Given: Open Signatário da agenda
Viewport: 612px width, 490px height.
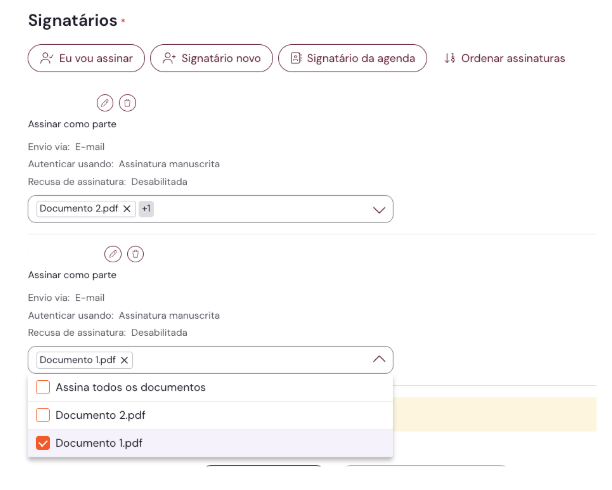Looking at the screenshot, I should pyautogui.click(x=353, y=59).
